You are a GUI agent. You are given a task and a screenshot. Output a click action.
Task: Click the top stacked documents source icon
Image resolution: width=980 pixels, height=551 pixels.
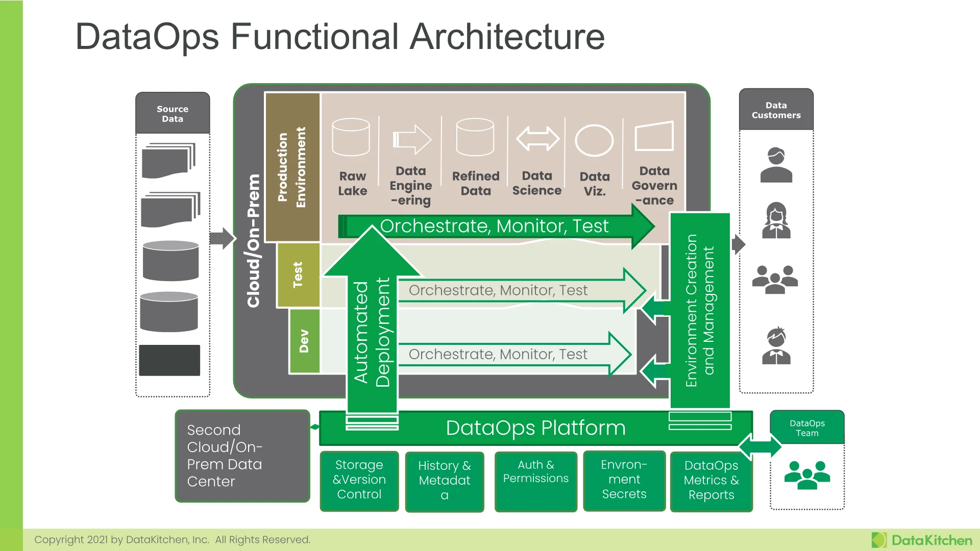tap(169, 160)
